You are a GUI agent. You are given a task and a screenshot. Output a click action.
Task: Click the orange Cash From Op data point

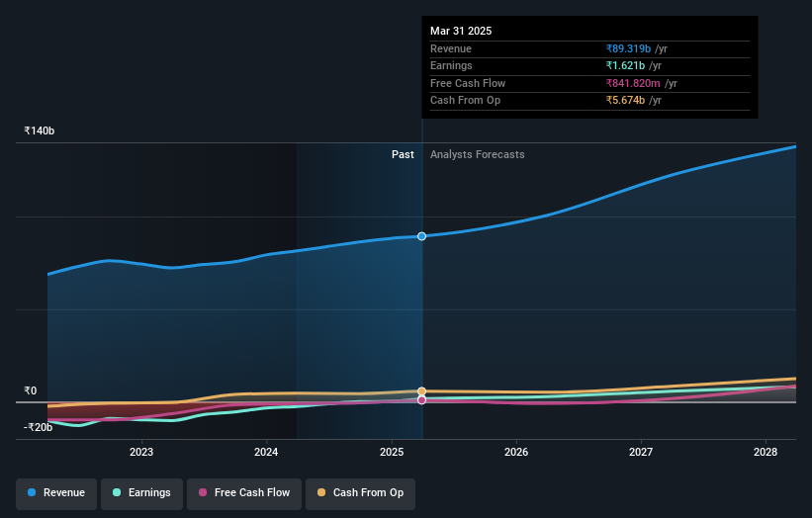click(421, 391)
